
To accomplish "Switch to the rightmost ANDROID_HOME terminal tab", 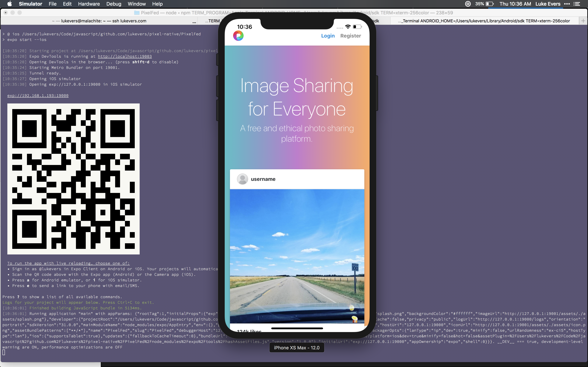I will [484, 21].
